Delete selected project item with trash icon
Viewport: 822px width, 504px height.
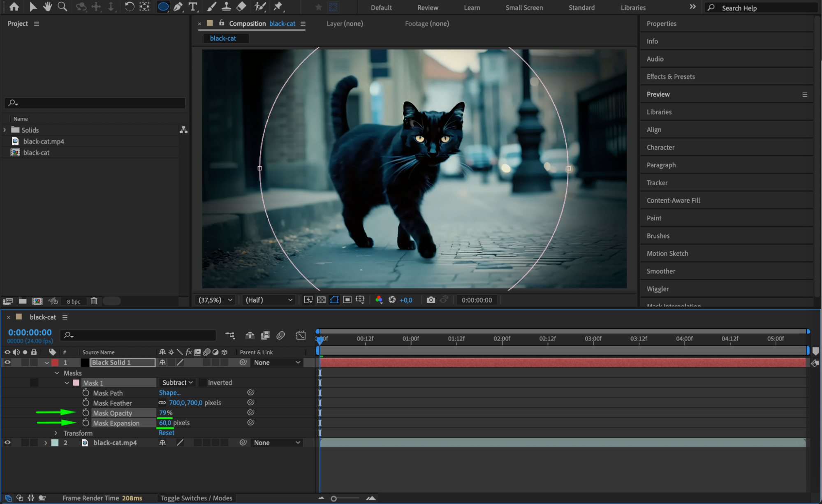94,301
